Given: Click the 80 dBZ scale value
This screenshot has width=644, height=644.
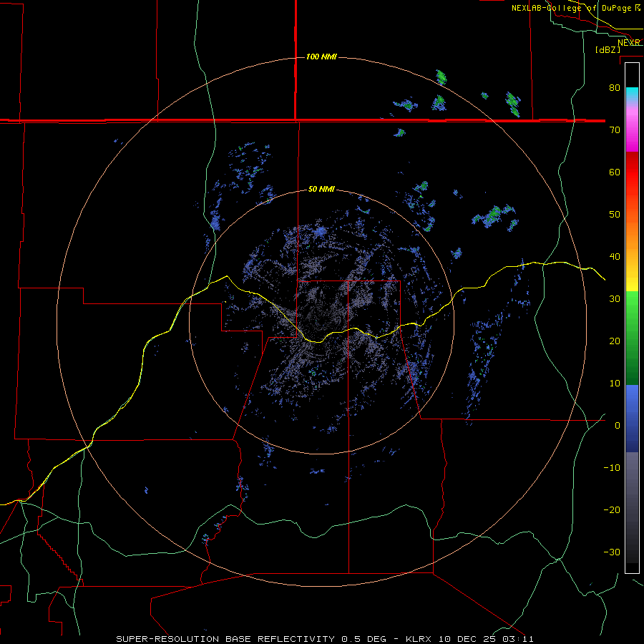Looking at the screenshot, I should pyautogui.click(x=615, y=87).
